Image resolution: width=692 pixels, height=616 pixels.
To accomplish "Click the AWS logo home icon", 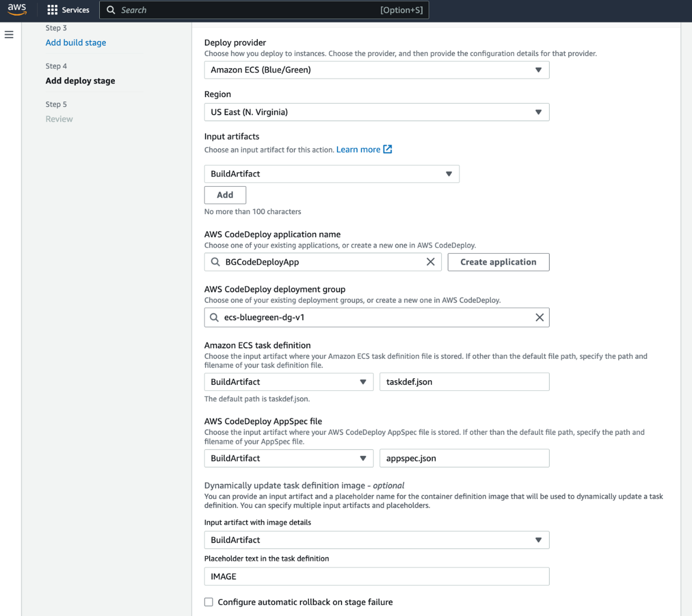I will click(17, 10).
